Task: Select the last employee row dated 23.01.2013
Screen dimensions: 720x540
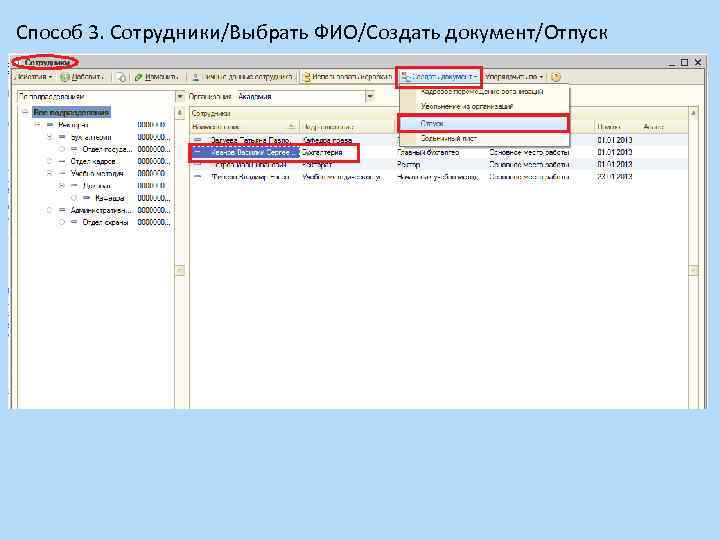Action: pyautogui.click(x=439, y=177)
